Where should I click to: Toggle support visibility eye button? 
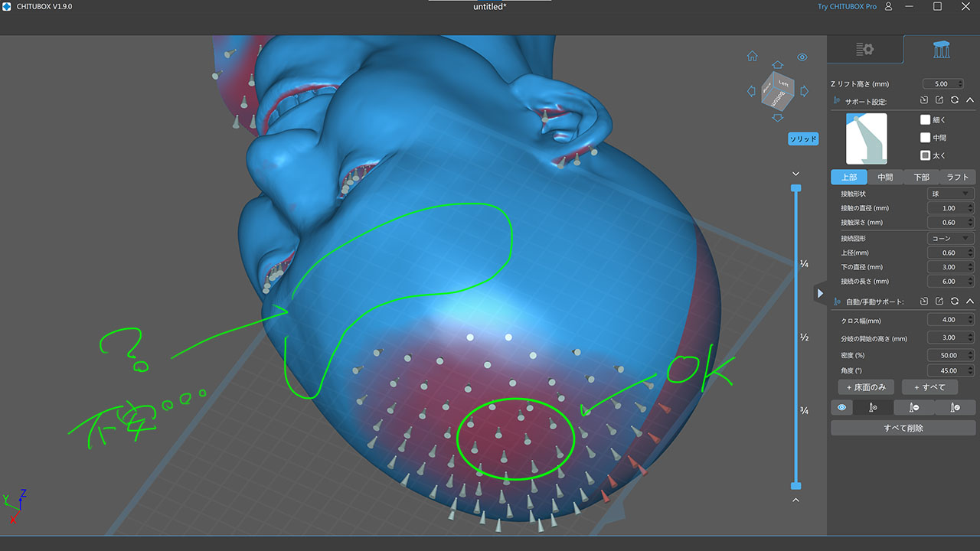(x=841, y=408)
